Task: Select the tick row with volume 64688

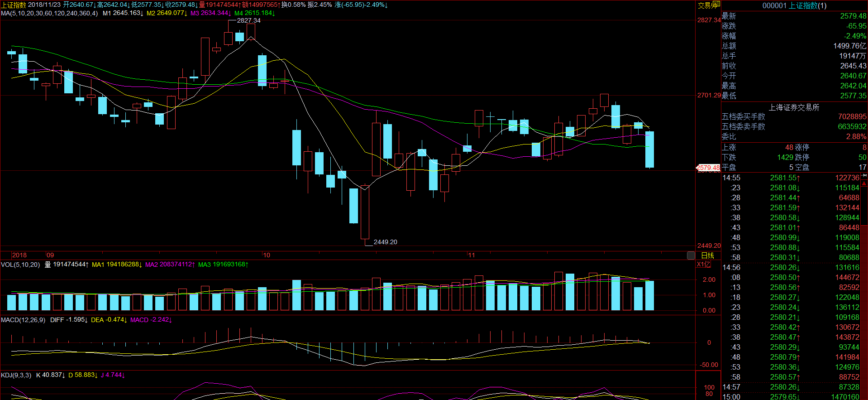Action: [791, 198]
